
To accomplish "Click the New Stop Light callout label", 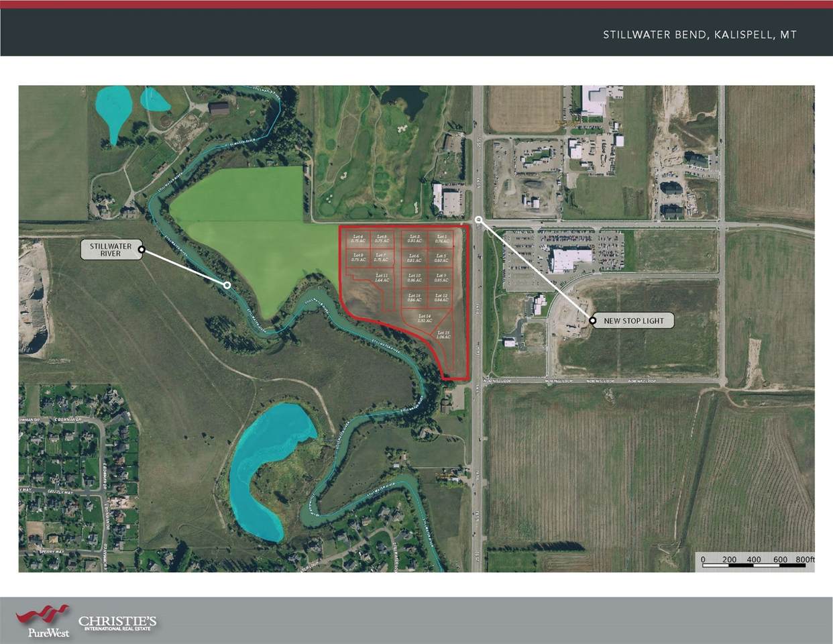I will coord(633,321).
